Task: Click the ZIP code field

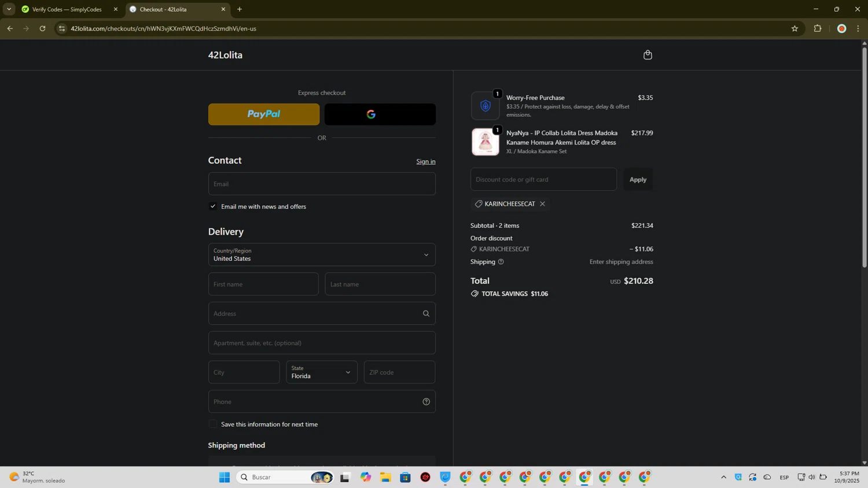Action: pyautogui.click(x=399, y=372)
